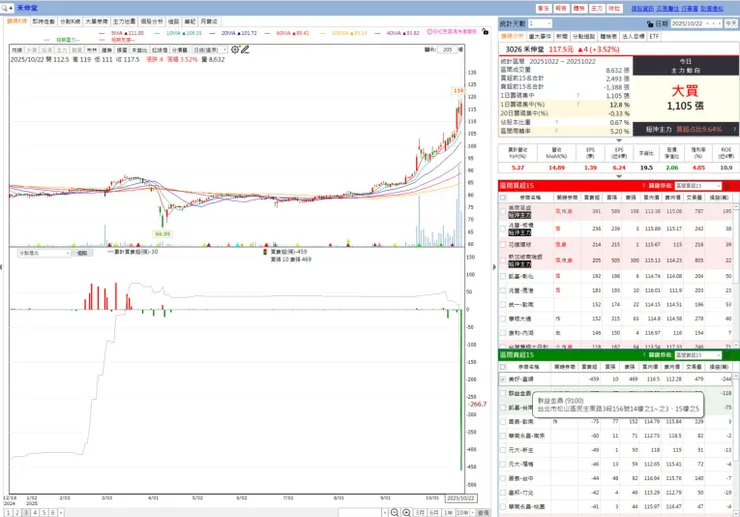Click the 2025/10/22 date marker on axis
The height and width of the screenshot is (517, 740).
[461, 498]
